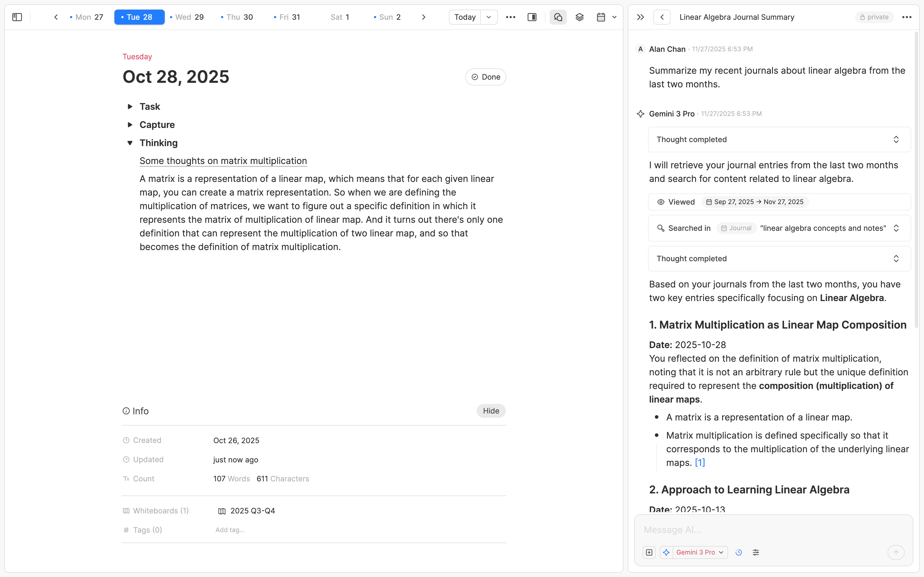This screenshot has width=924, height=577.
Task: Expand the Task section
Action: (130, 107)
